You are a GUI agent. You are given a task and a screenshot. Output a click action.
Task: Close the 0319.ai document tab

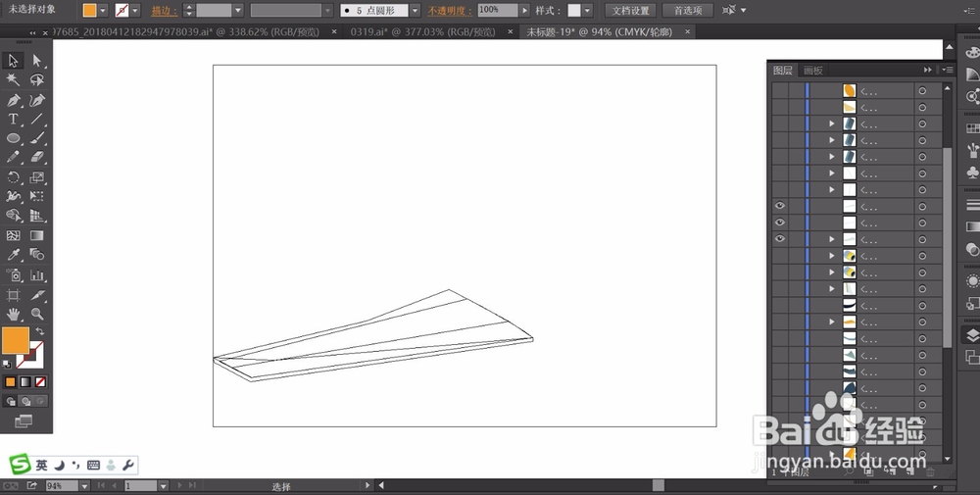511,32
